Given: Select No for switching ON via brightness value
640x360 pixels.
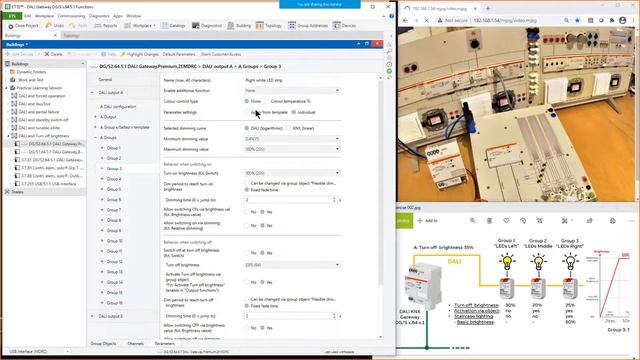Looking at the screenshot, I should pos(247,212).
